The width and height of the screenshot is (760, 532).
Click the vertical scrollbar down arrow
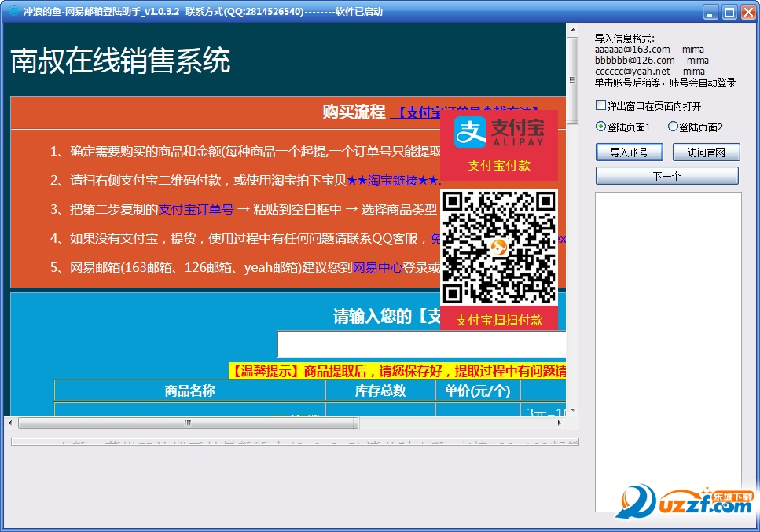(573, 410)
